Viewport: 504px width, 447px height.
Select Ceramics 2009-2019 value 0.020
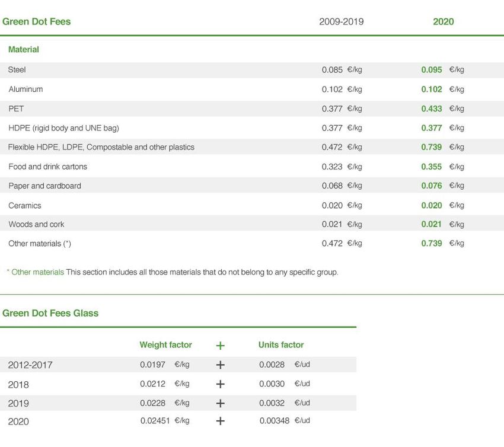click(x=332, y=205)
